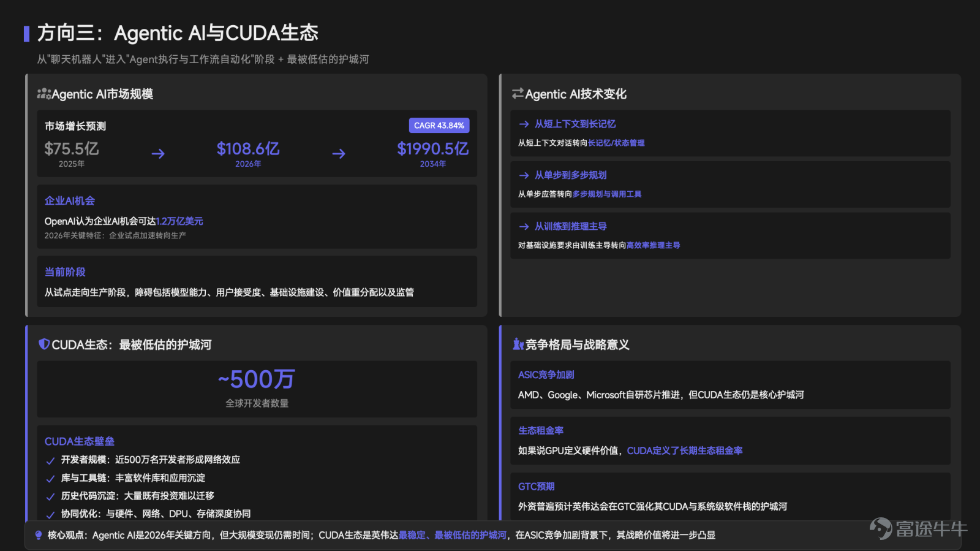Click the title 从短上下文到长记忆
Image resolution: width=980 pixels, height=551 pixels.
coord(575,124)
